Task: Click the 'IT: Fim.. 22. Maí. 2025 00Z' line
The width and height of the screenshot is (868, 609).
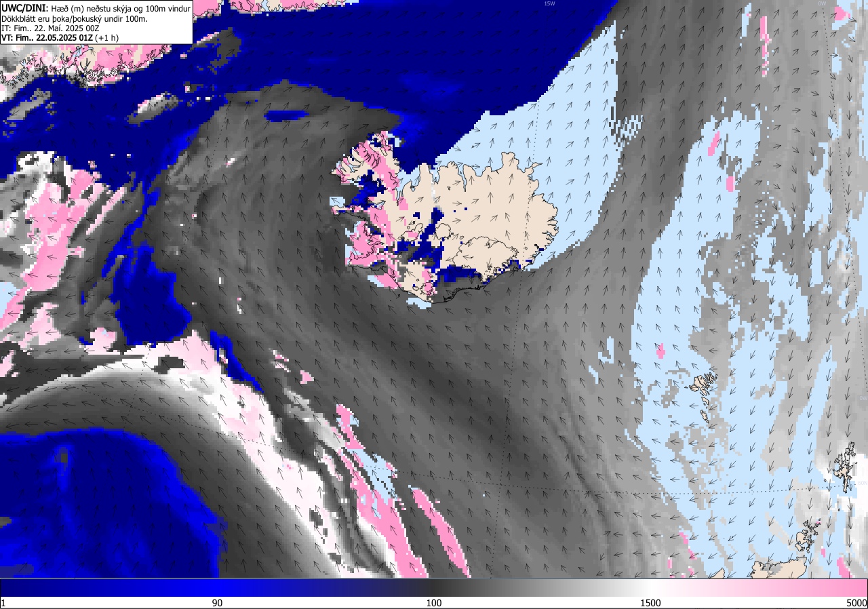Action: click(x=51, y=28)
